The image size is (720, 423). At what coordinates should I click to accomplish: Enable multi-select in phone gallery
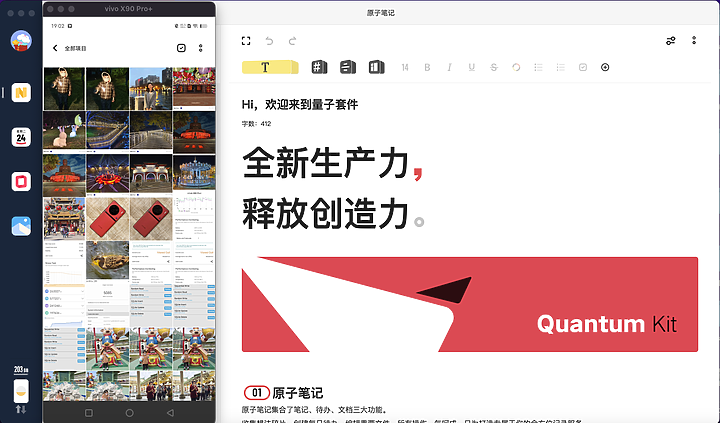(181, 48)
